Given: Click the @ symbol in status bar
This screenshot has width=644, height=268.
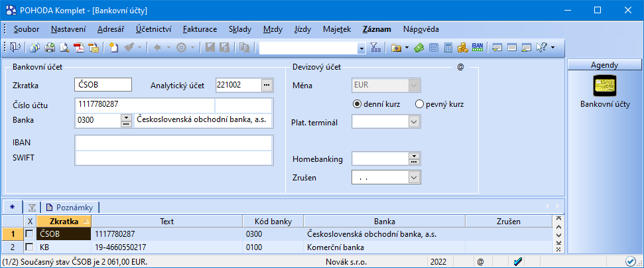Looking at the screenshot, I should click(480, 261).
